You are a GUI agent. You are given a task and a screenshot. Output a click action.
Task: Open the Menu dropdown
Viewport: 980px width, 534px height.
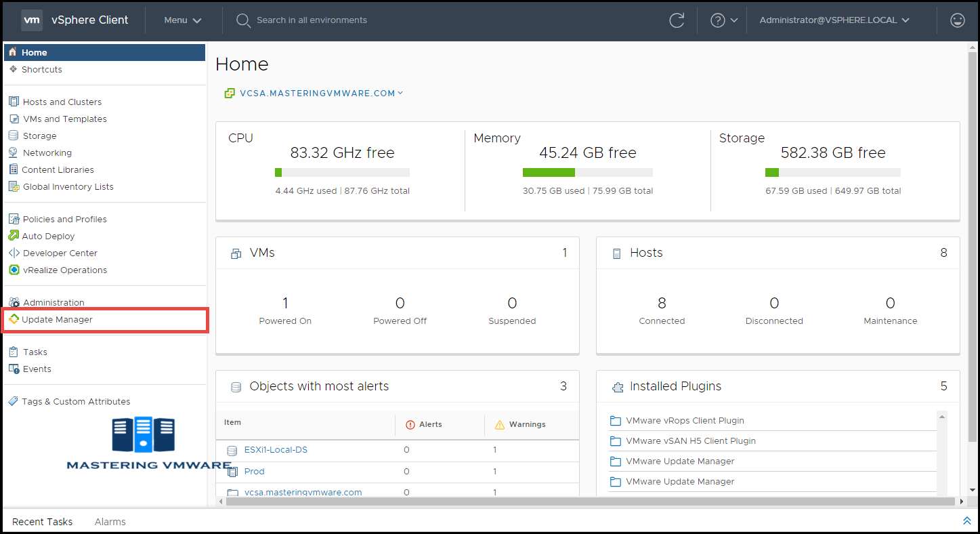tap(183, 20)
